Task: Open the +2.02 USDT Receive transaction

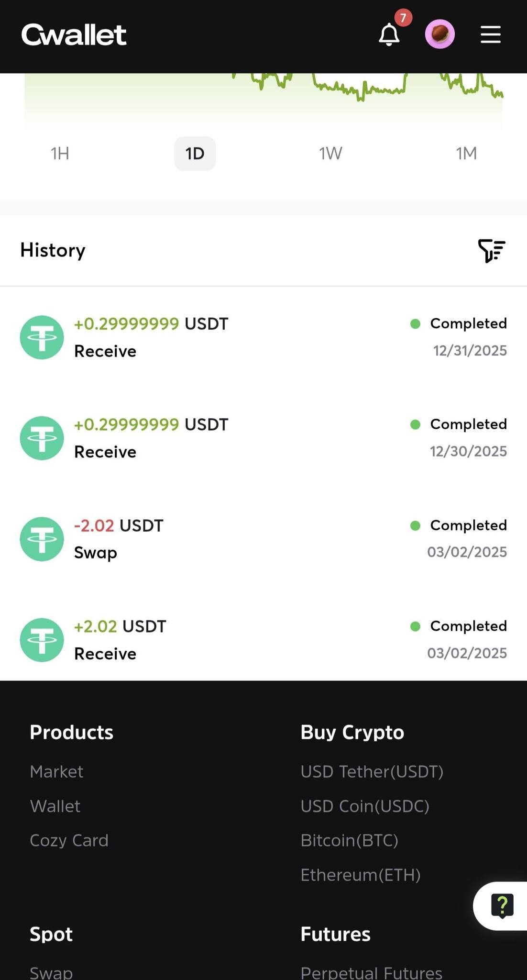Action: [263, 640]
